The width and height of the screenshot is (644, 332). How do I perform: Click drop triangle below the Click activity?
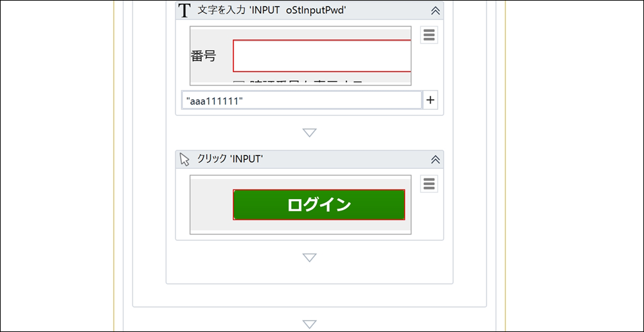click(309, 258)
